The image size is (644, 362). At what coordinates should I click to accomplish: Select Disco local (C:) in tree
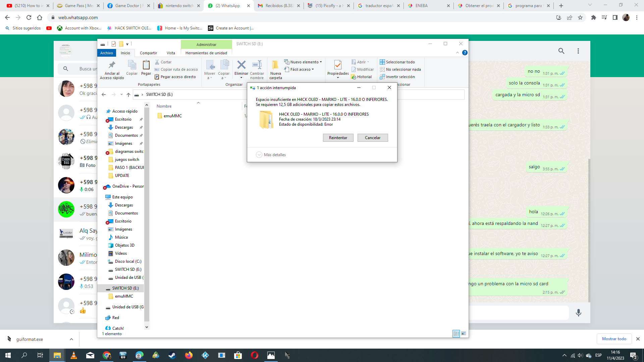pos(125,261)
